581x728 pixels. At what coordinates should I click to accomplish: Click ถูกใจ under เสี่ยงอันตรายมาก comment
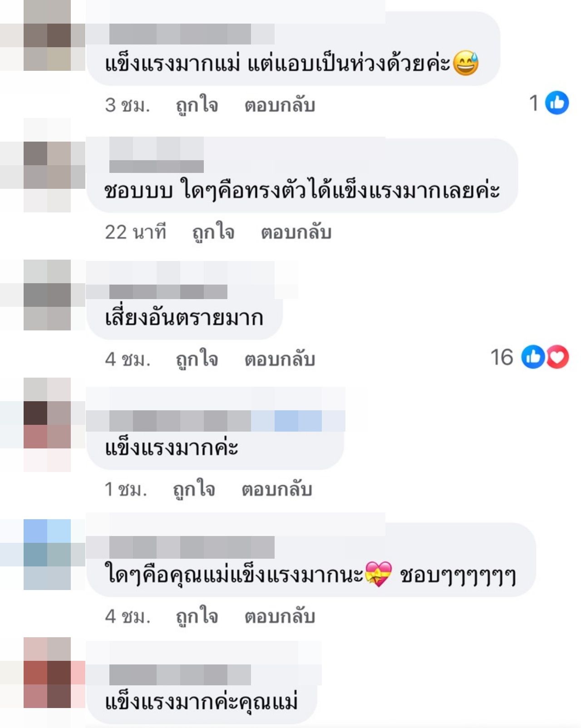click(197, 359)
